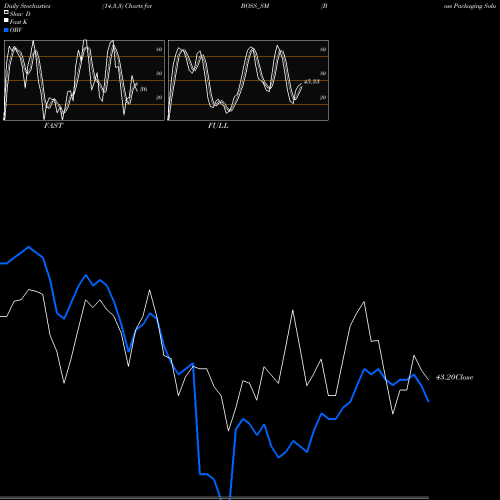500x500 pixels.
Task: Click the 'Slow D' legend label
Action: 20,14
